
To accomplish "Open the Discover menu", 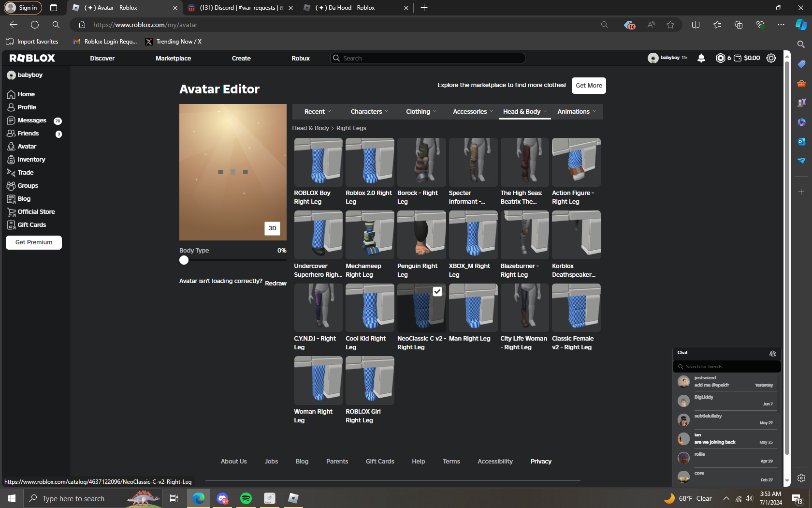I will 102,59.
